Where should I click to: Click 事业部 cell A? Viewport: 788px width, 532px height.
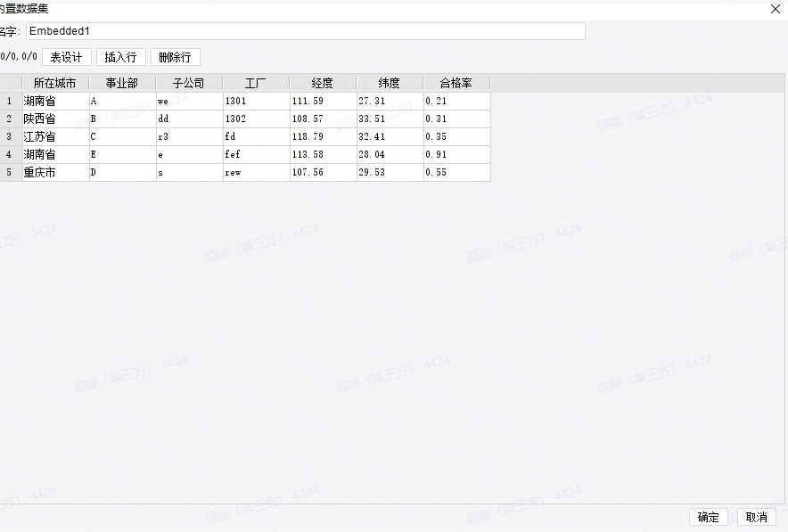123,101
